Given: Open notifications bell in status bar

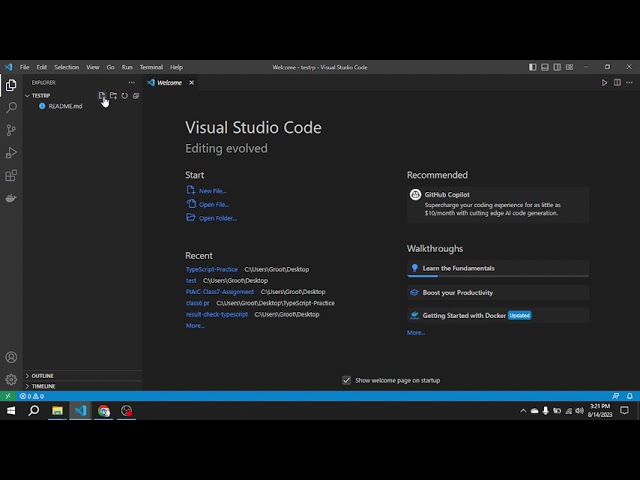Looking at the screenshot, I should (x=630, y=396).
